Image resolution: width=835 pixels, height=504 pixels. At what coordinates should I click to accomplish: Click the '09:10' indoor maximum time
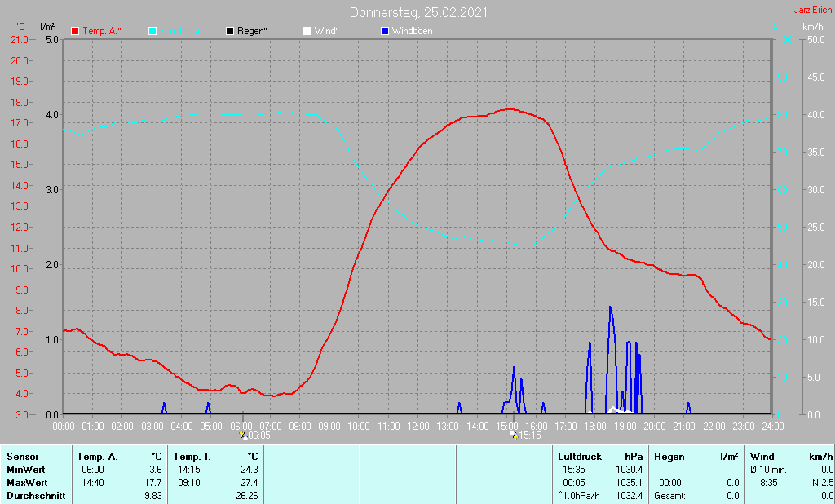coord(189,483)
